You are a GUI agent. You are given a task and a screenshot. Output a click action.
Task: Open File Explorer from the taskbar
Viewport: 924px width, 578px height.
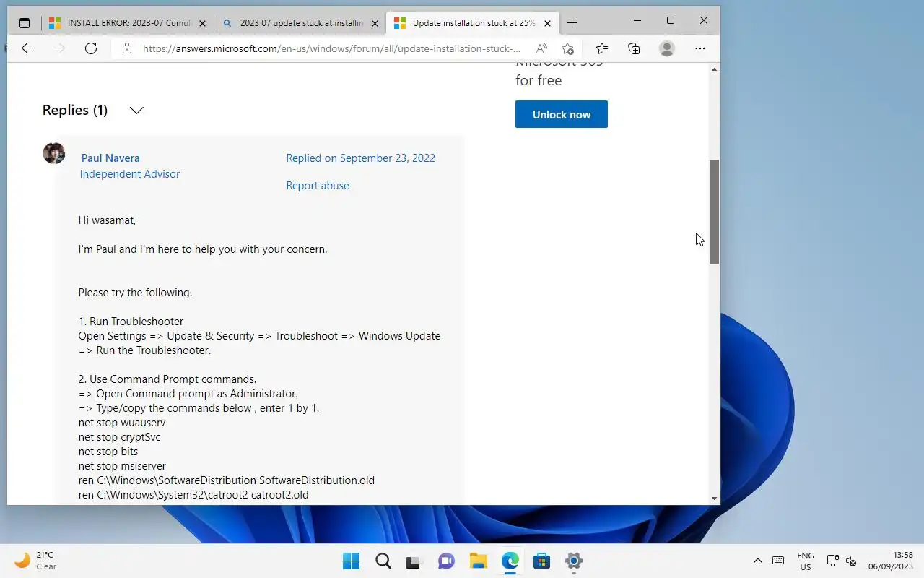tap(478, 561)
